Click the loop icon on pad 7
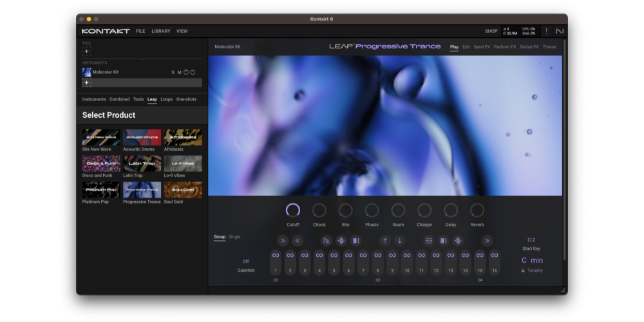The width and height of the screenshot is (644, 322). [x=363, y=256]
